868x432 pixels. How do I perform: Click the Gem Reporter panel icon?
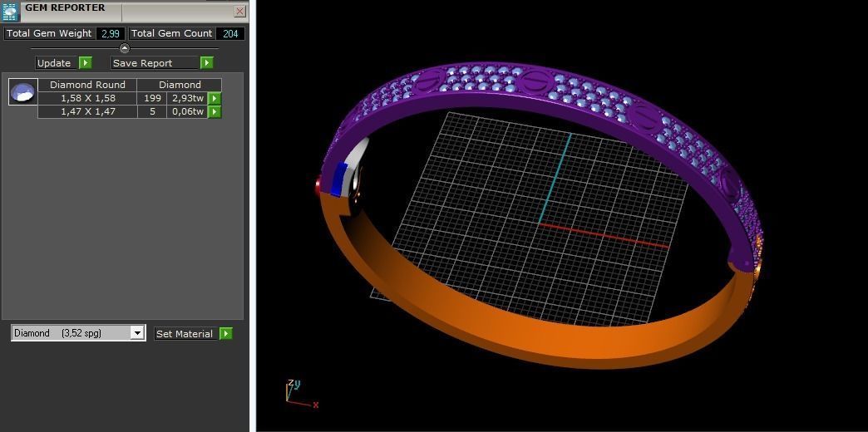pyautogui.click(x=11, y=12)
